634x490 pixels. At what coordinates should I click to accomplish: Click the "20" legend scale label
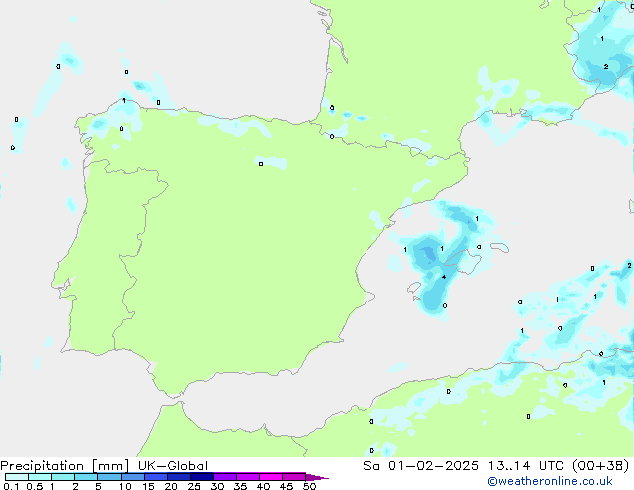[x=171, y=486]
